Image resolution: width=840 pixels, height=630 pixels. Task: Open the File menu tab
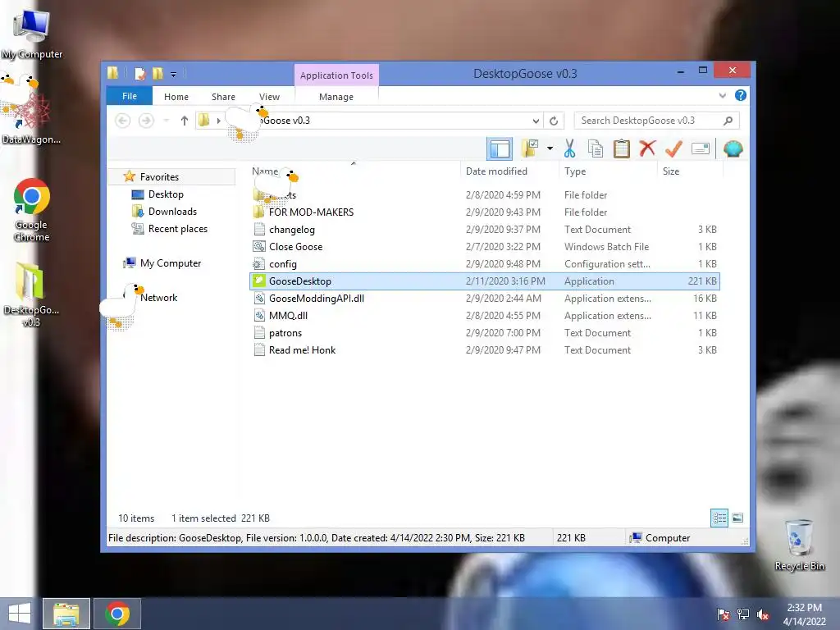(130, 96)
